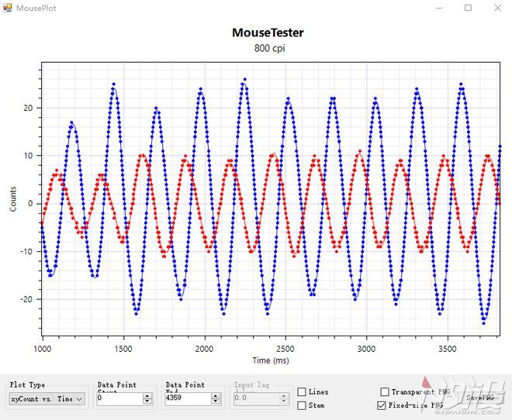
Task: Click the Counts axis label
Action: 13,199
